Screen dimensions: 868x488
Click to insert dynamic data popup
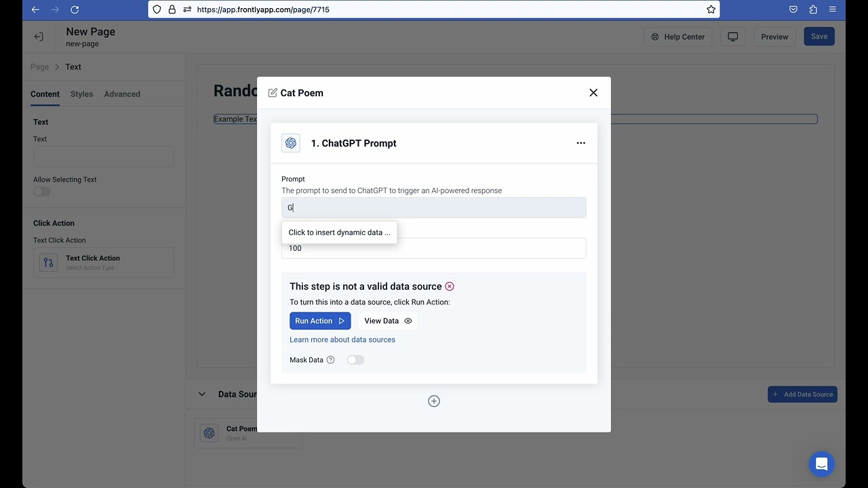[339, 232]
